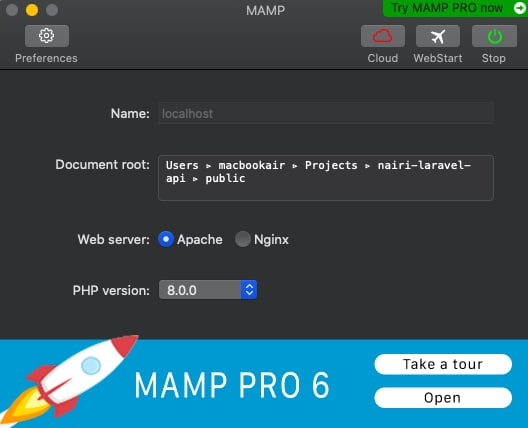The width and height of the screenshot is (528, 428).
Task: Select Nginx as the web server
Action: click(242, 239)
